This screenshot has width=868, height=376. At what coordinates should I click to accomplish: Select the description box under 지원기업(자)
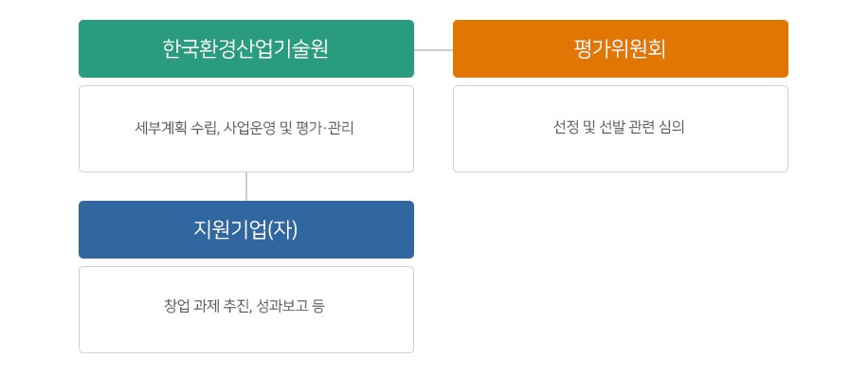(246, 310)
